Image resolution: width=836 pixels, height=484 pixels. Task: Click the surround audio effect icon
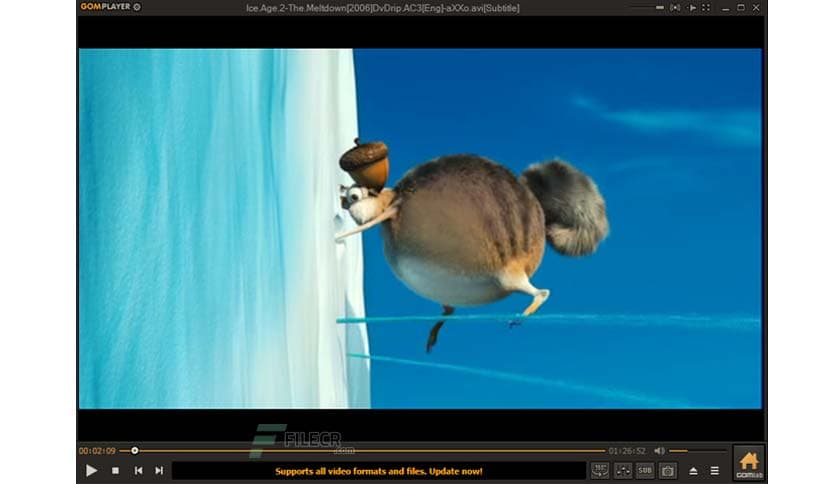pyautogui.click(x=675, y=7)
